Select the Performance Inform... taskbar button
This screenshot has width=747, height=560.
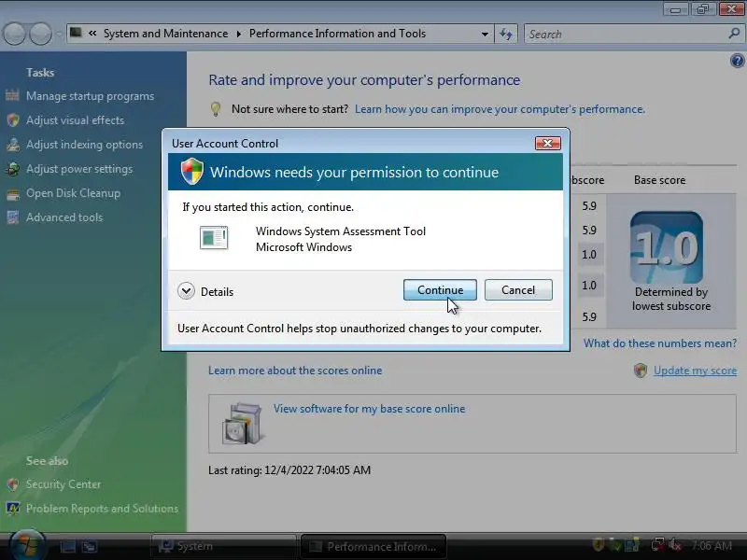point(374,546)
